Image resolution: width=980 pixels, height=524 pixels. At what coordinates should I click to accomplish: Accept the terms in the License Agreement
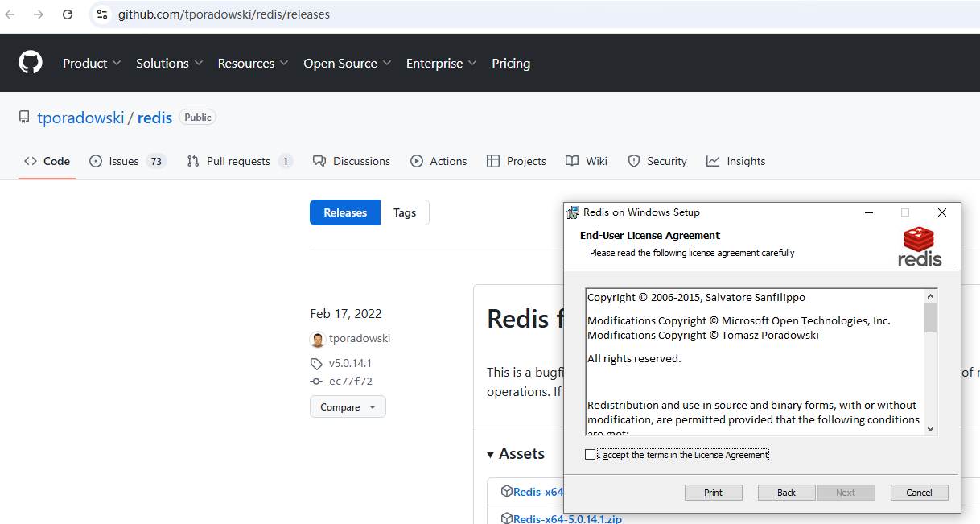click(591, 455)
